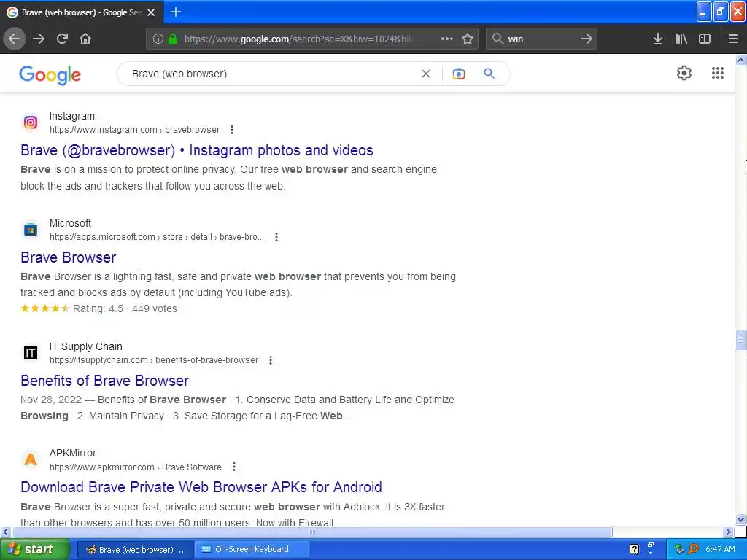This screenshot has width=747, height=560.
Task: Submit the 'win' search with the arrow
Action: pos(587,39)
